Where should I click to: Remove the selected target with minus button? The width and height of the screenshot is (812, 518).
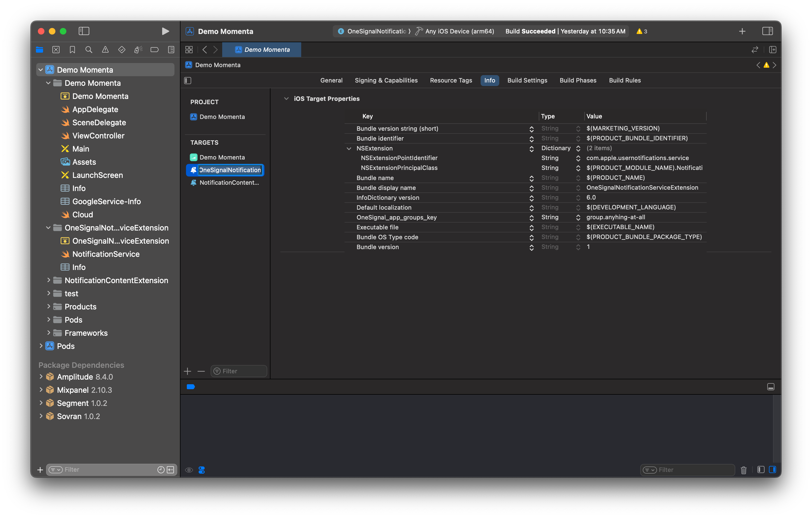coord(201,371)
